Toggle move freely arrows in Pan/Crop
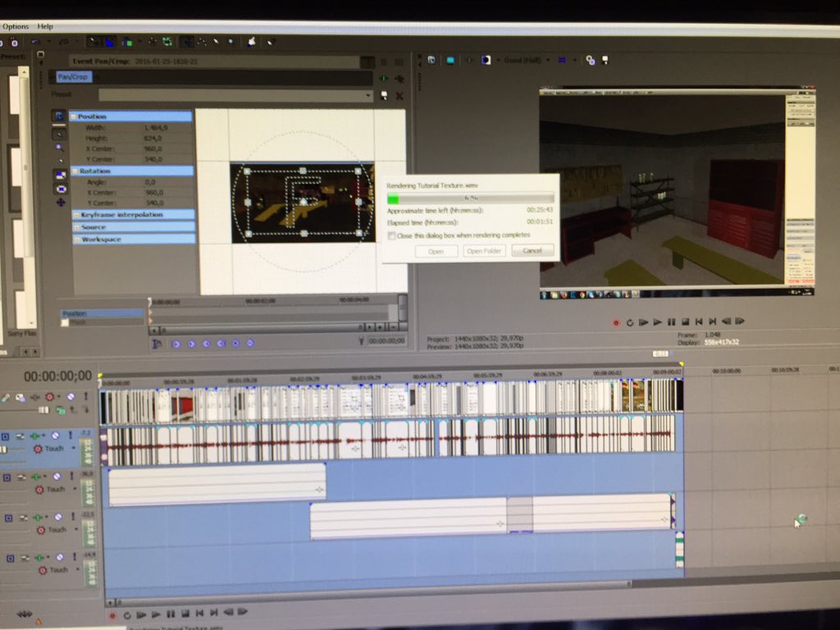Screen dimensions: 840x630 pos(61,202)
